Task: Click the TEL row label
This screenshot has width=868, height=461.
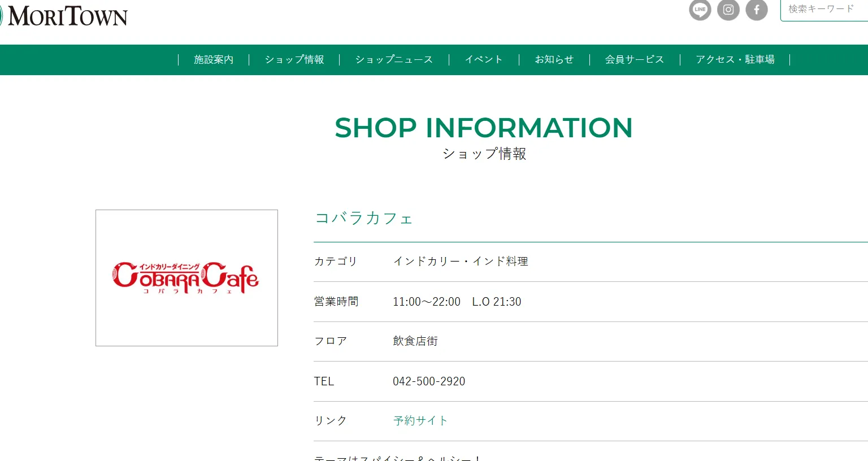Action: (x=324, y=381)
